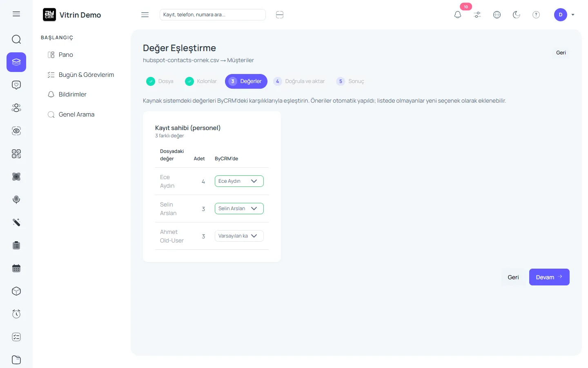The height and width of the screenshot is (368, 588).
Task: Click the ByCRM Vitrin Demo logo
Action: click(72, 15)
